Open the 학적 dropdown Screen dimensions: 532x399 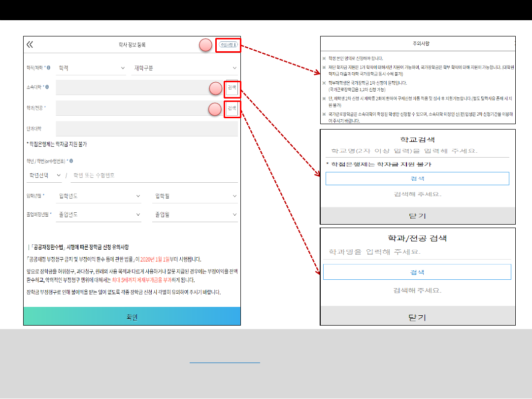pos(91,68)
